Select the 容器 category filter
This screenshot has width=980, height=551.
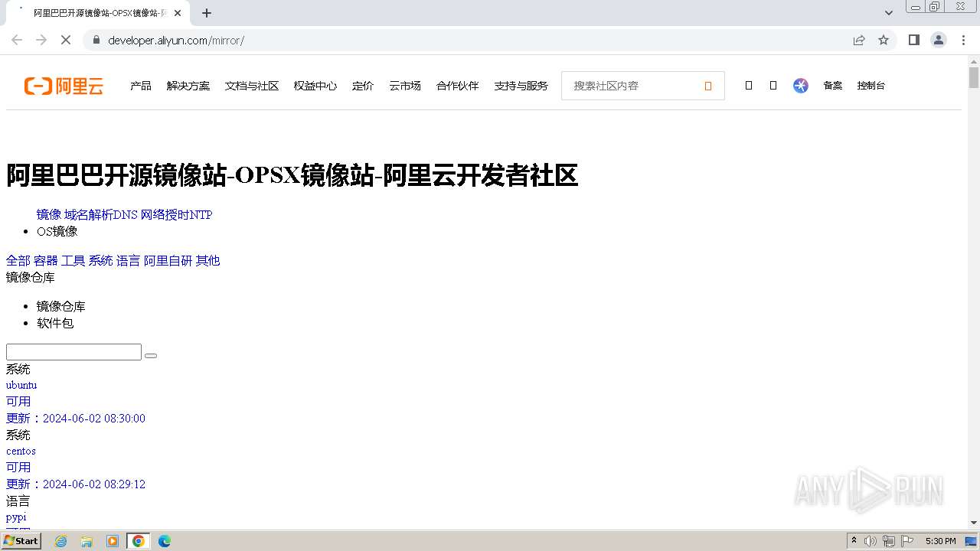point(46,261)
